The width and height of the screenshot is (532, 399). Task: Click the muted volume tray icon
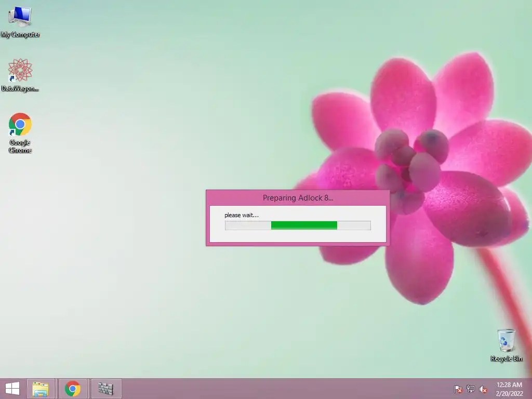click(x=483, y=389)
